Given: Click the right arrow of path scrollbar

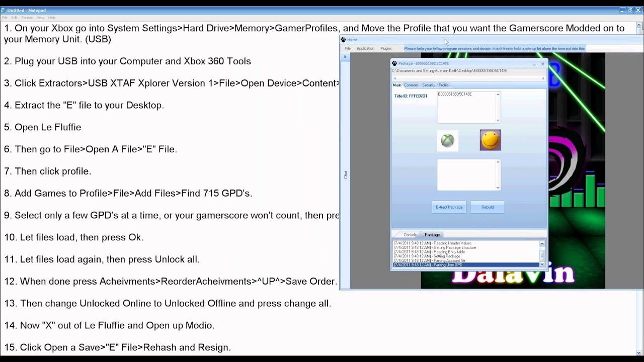Looking at the screenshot, I should coord(543,78).
